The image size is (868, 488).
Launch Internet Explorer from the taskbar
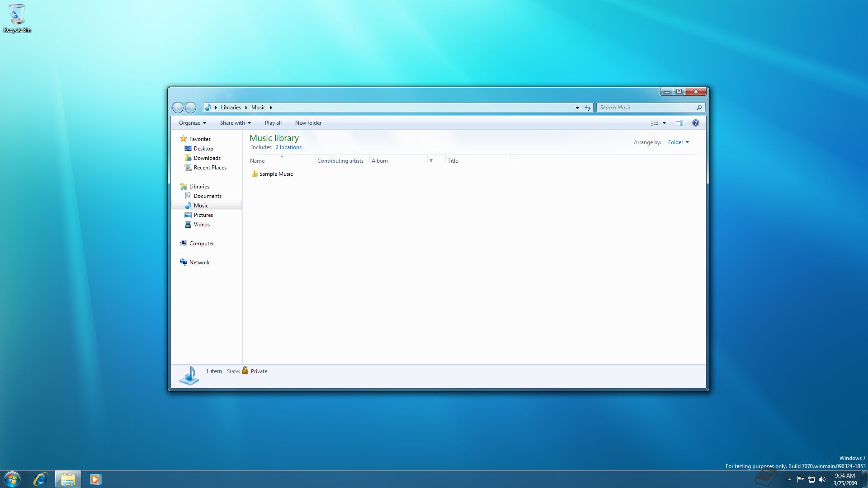click(x=40, y=479)
